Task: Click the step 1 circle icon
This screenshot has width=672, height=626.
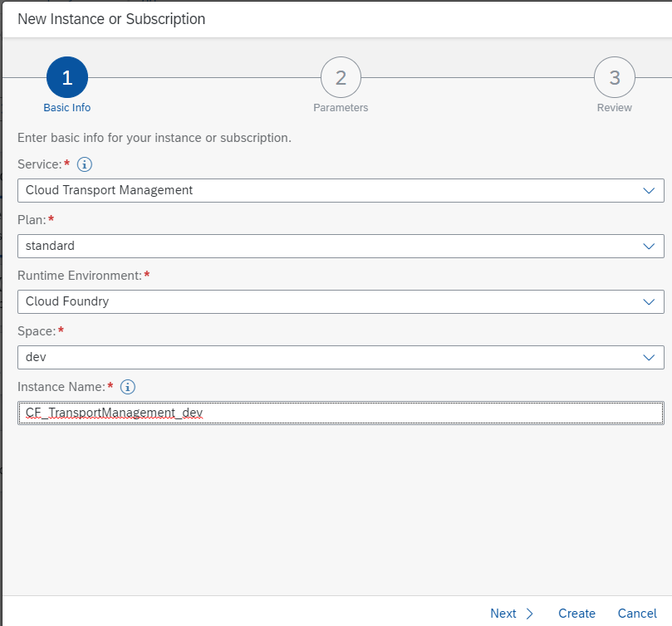Action: point(67,78)
